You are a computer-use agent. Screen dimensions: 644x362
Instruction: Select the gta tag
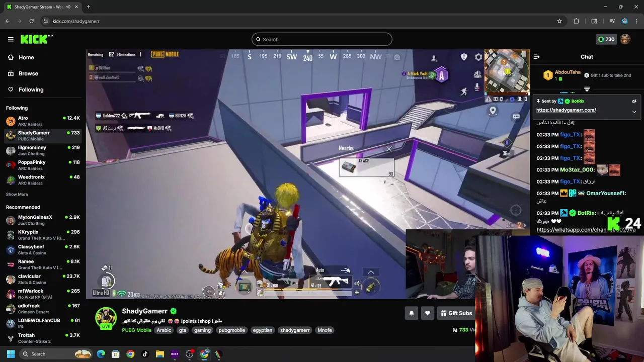coord(183,330)
